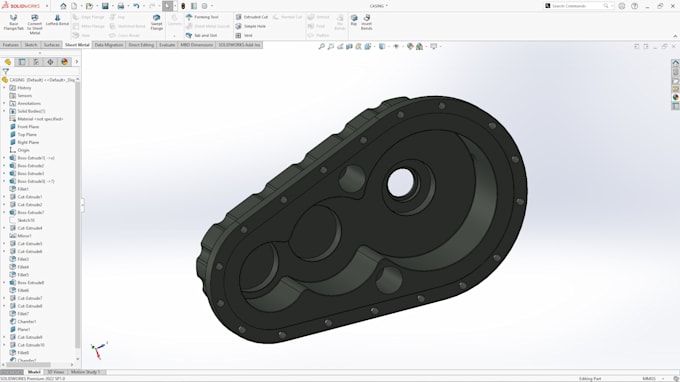Click the Save icon in top toolbar
Viewport: 680px width, 382px height.
[x=105, y=6]
